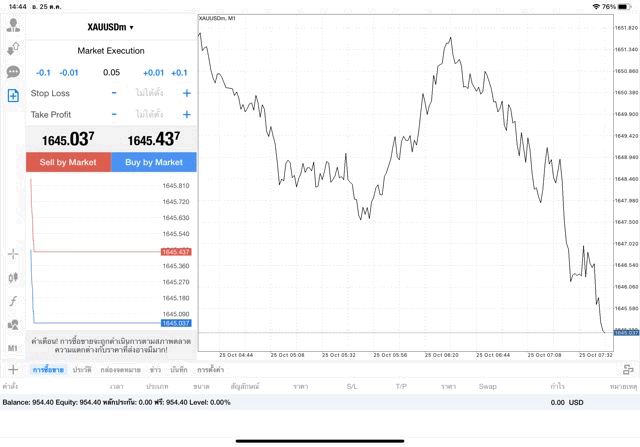This screenshot has width=640, height=447.
Task: Open the indicators function icon
Action: pos(13,301)
